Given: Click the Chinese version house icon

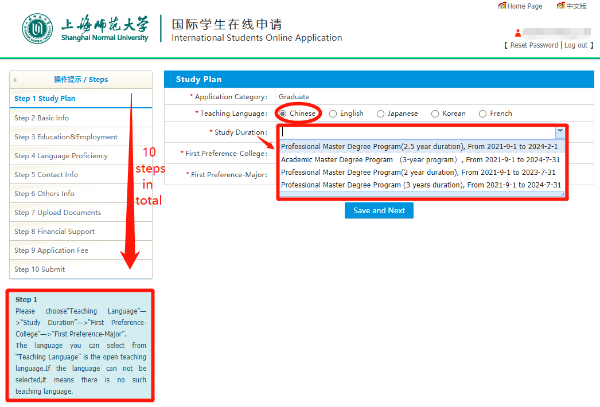Looking at the screenshot, I should click(557, 6).
